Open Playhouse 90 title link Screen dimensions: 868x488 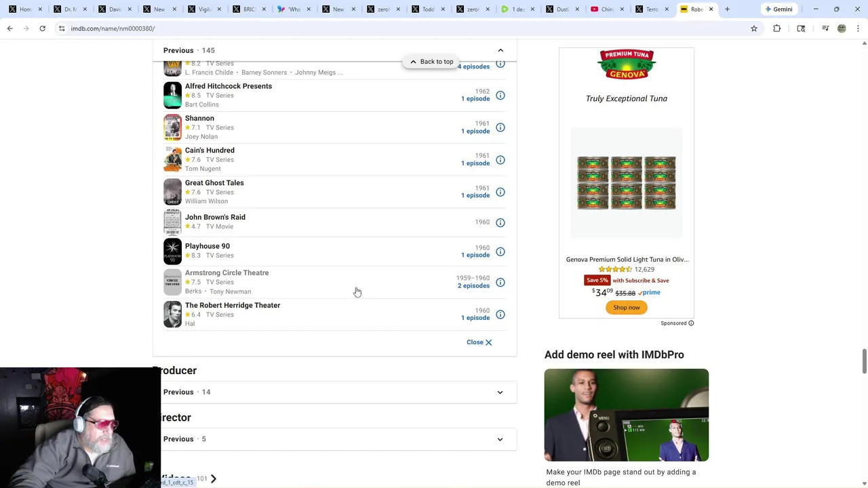(208, 246)
